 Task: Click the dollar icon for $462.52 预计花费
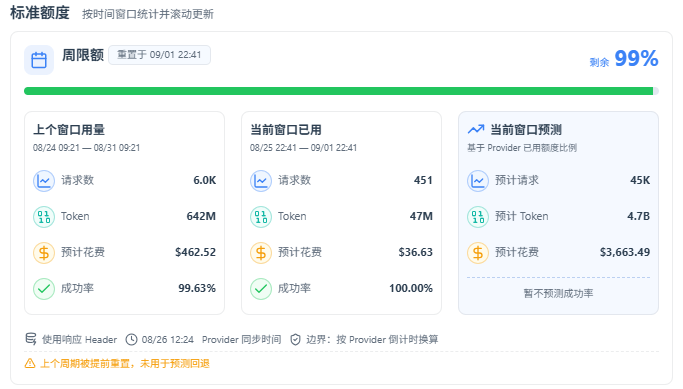coord(44,253)
